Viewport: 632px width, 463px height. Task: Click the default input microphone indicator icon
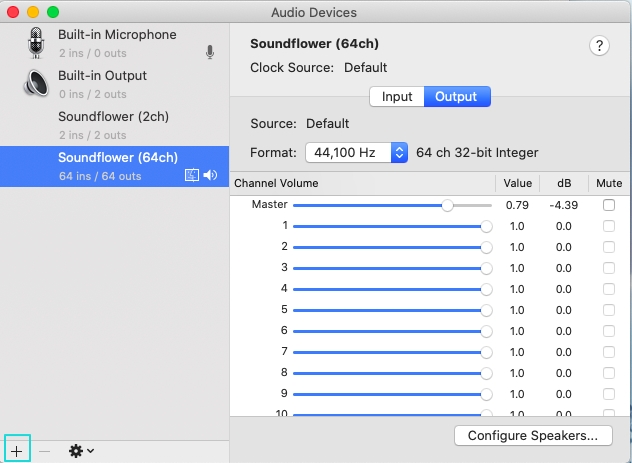tap(210, 52)
